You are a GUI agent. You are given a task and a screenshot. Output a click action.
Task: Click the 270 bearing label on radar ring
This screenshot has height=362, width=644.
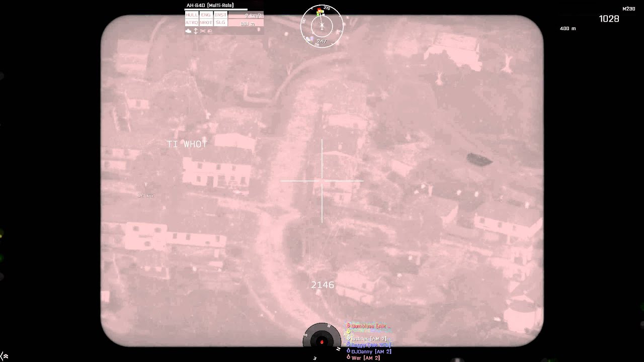pyautogui.click(x=327, y=8)
